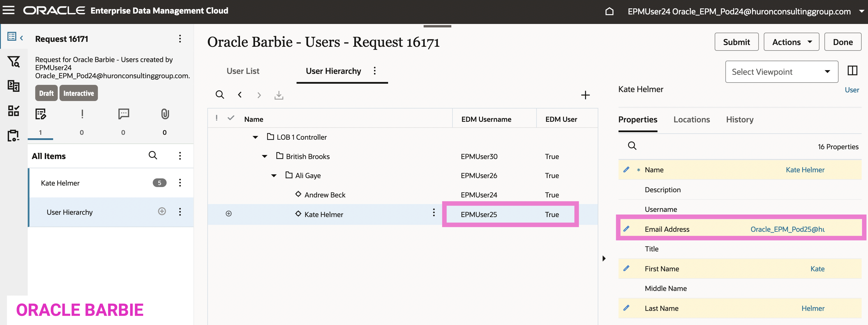Open the request filter icon in sidebar

14,61
